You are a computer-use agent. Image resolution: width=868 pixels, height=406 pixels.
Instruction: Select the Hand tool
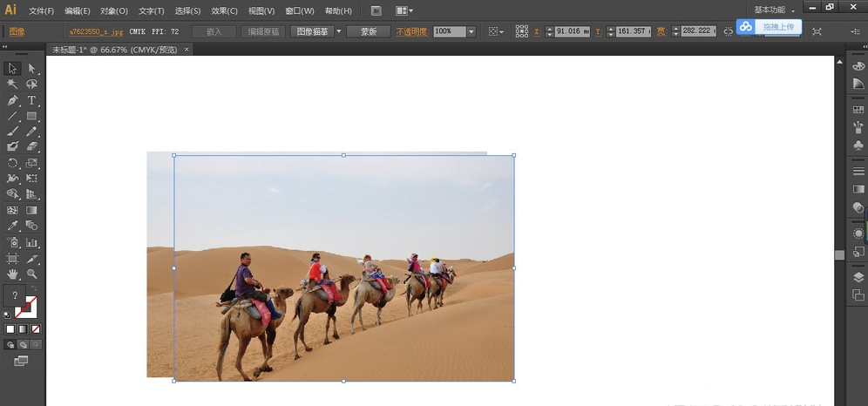tap(12, 274)
